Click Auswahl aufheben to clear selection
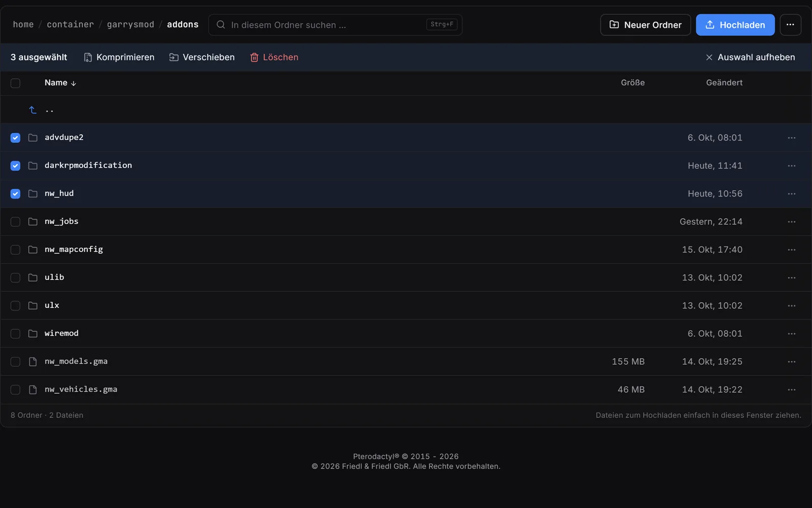This screenshot has width=812, height=508. (x=750, y=57)
